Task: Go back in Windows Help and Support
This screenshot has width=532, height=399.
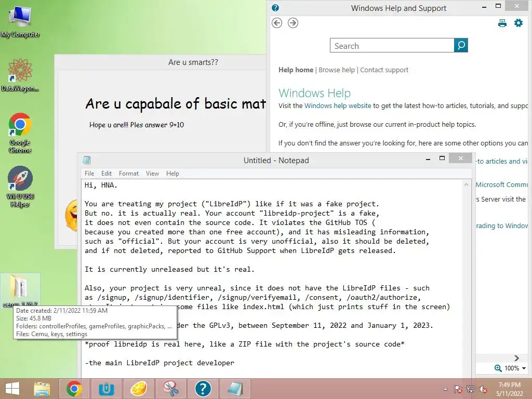Action: pos(277,23)
